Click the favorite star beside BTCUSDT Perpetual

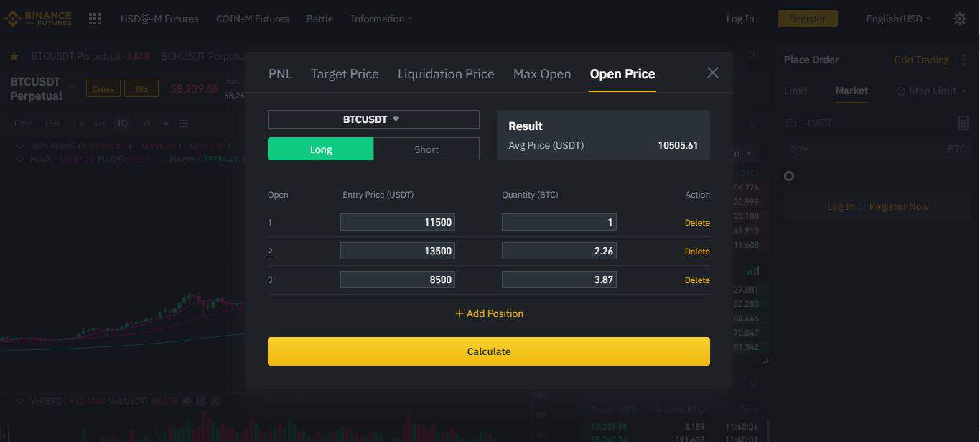click(x=14, y=56)
